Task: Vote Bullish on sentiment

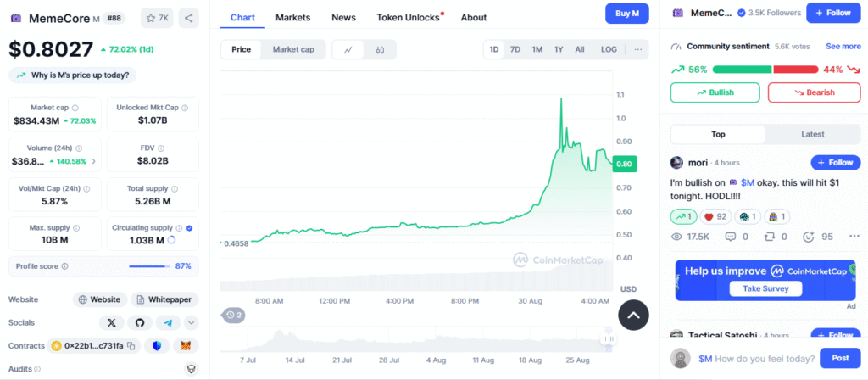Action: pyautogui.click(x=715, y=92)
